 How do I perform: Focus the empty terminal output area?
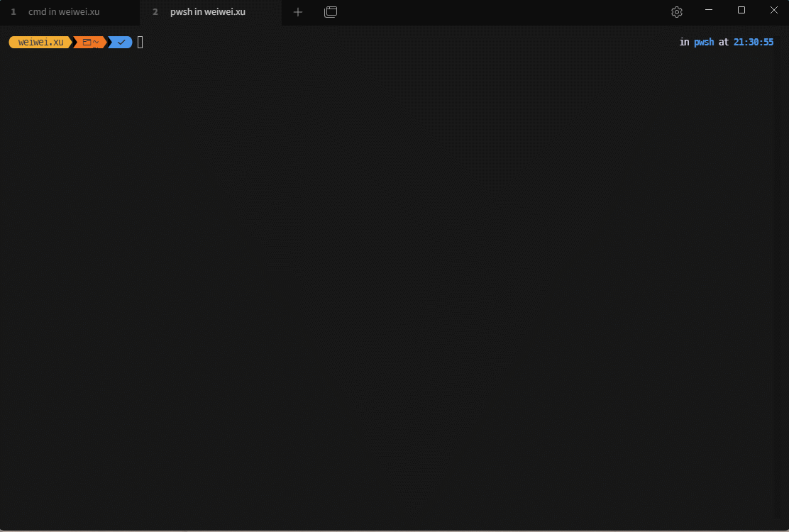[394, 284]
